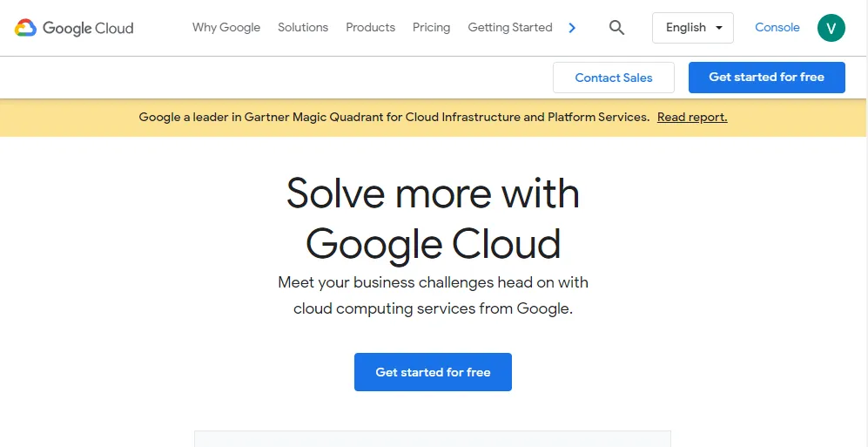868x447 pixels.
Task: Open the Why Google menu
Action: 226,28
